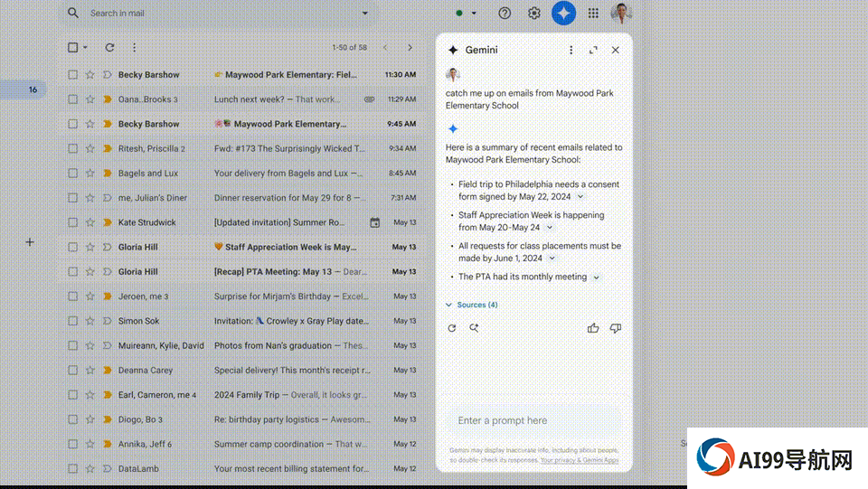
Task: Give thumbs up to Gemini response
Action: click(x=593, y=328)
